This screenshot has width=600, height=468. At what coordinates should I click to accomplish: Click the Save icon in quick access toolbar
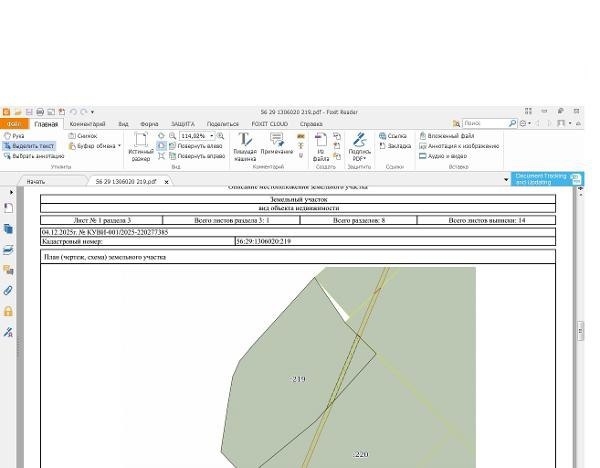tap(29, 112)
